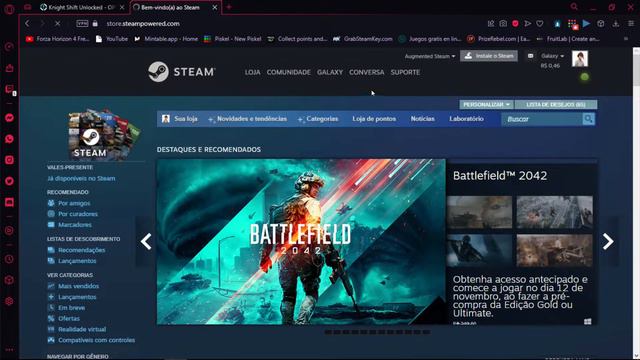Click the Steam store search magnifier button

(x=589, y=119)
